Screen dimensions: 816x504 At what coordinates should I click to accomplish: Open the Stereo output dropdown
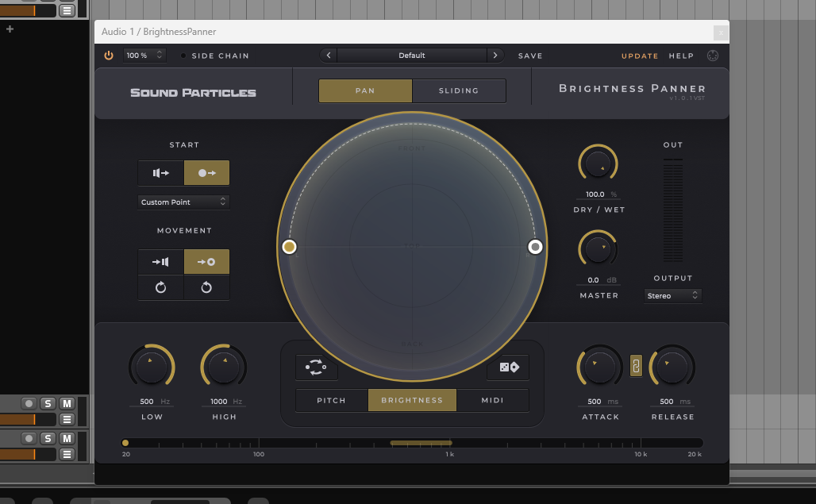click(x=672, y=295)
